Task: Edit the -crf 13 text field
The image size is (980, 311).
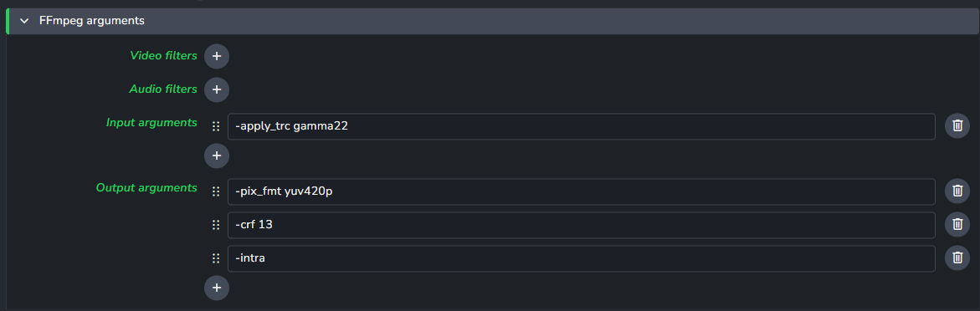Action: click(582, 225)
